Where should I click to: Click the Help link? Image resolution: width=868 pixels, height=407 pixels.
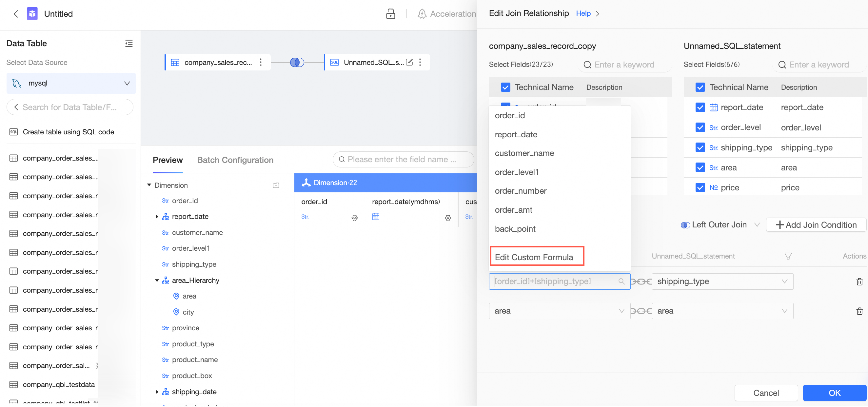(x=583, y=13)
